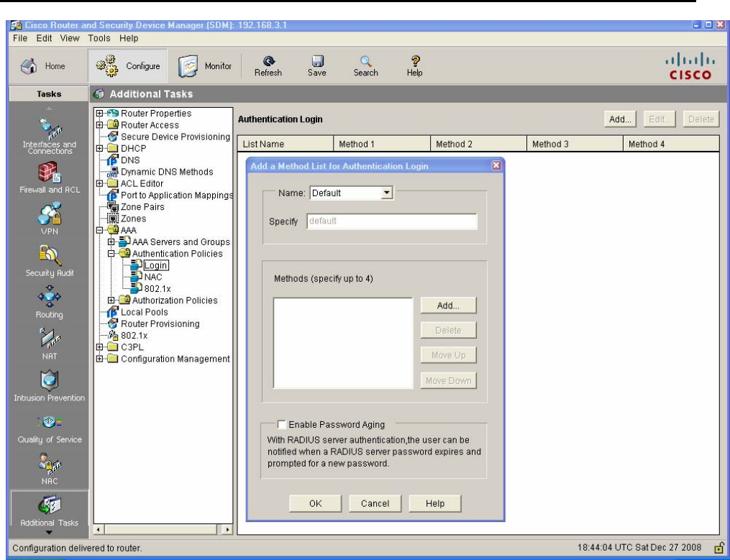The height and width of the screenshot is (560, 730).
Task: Click Add next to the Methods list
Action: coord(448,306)
